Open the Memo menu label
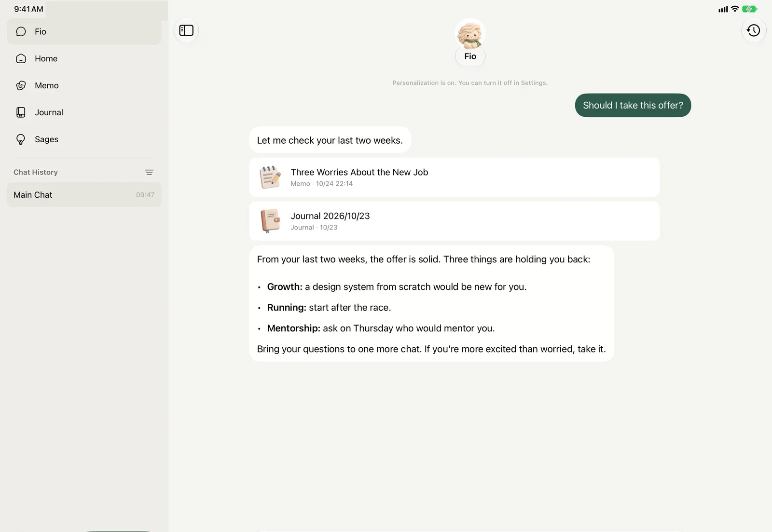Screen dimensions: 772x532 (47, 85)
